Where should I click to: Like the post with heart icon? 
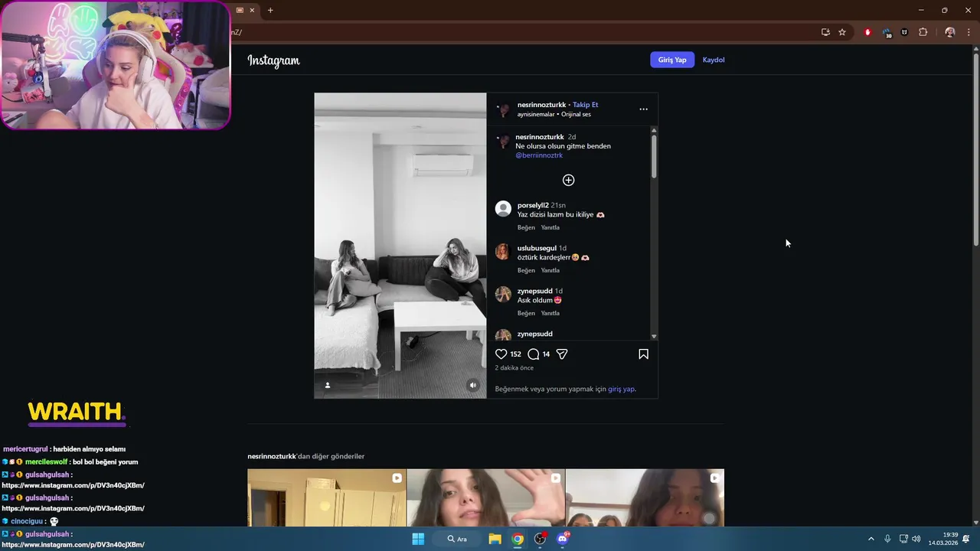(501, 354)
